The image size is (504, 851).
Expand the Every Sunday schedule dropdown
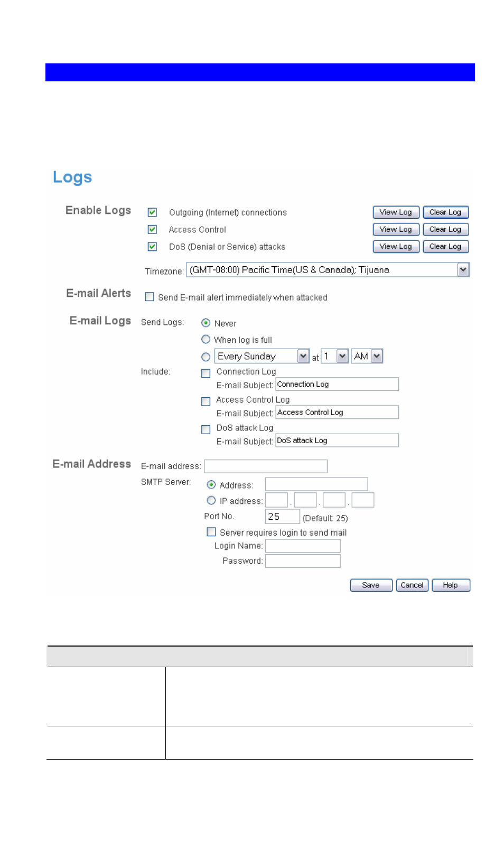(x=303, y=356)
